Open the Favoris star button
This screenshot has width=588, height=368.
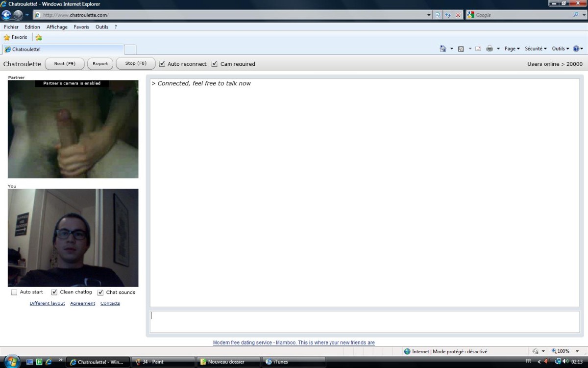point(15,37)
